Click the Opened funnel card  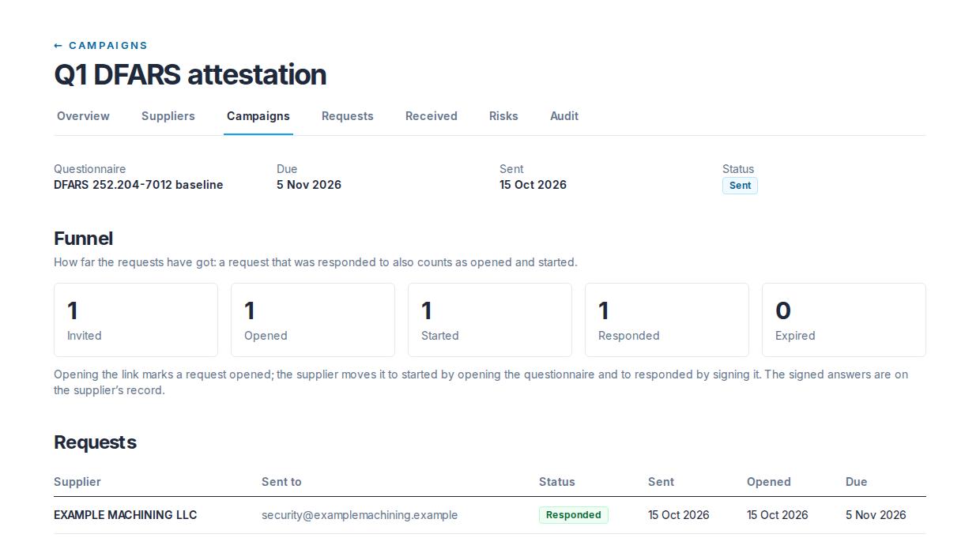click(x=313, y=320)
